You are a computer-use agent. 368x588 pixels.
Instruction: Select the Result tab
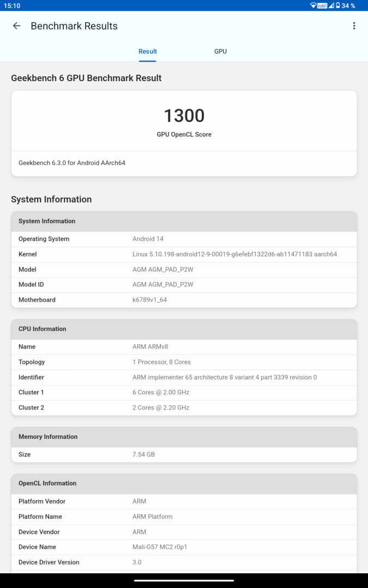[x=148, y=51]
